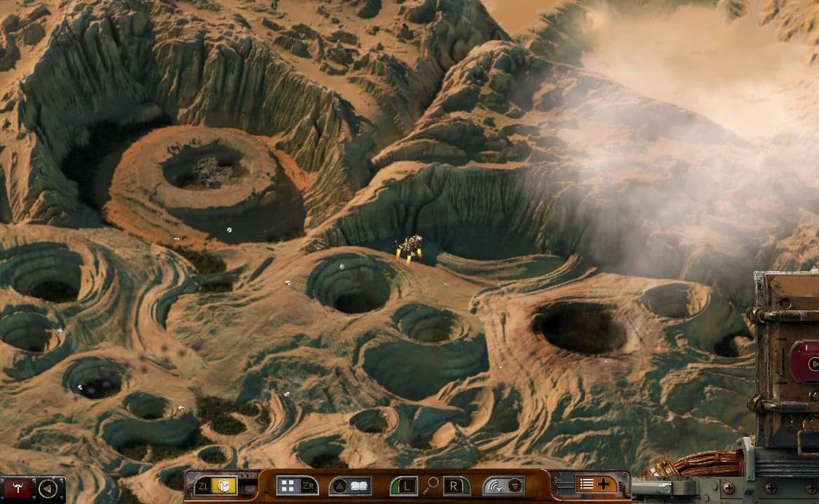Click the R zoom button
Screen dimensions: 819x504
coord(457,486)
